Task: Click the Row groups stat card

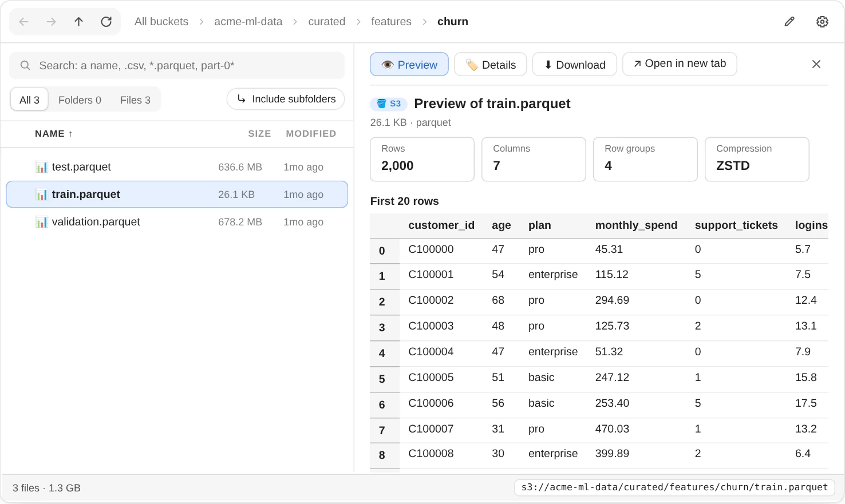Action: click(x=645, y=159)
